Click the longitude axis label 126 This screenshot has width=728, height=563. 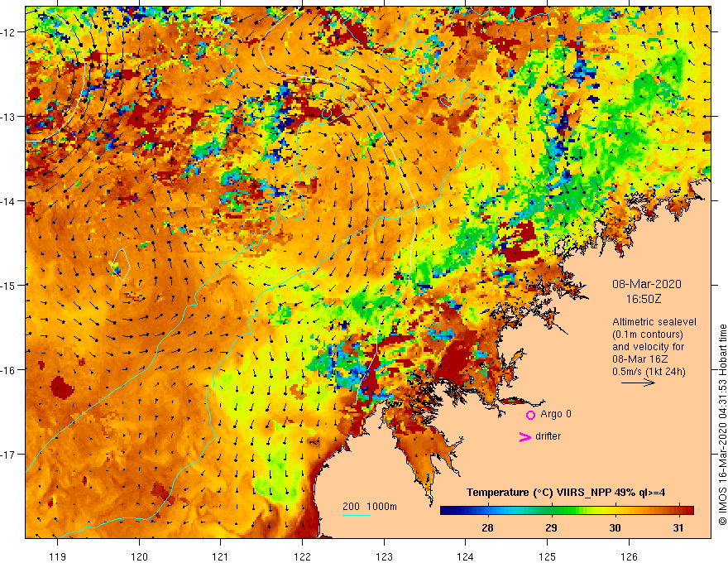point(629,556)
